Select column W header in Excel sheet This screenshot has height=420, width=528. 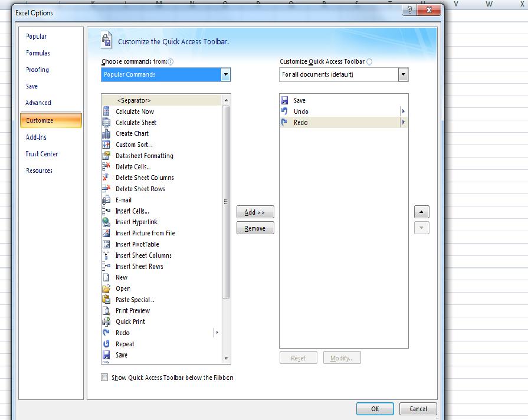tap(488, 4)
